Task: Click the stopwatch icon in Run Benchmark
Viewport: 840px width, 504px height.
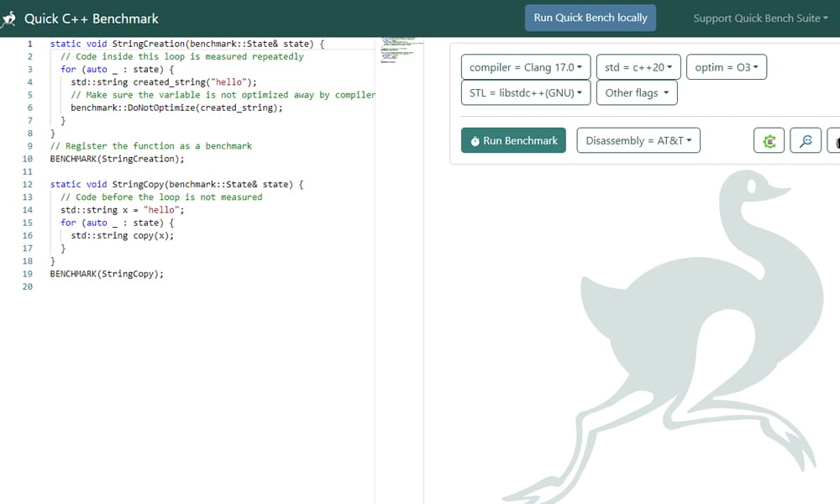Action: [475, 141]
